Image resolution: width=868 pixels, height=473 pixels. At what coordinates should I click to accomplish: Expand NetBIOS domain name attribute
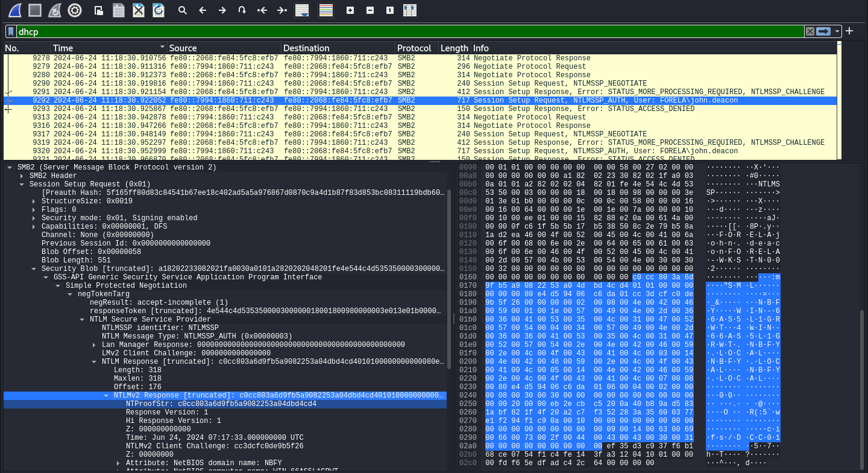(119, 463)
